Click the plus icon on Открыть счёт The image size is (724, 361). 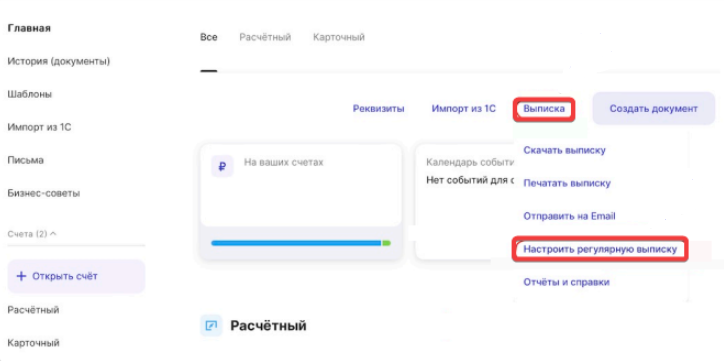pyautogui.click(x=21, y=276)
